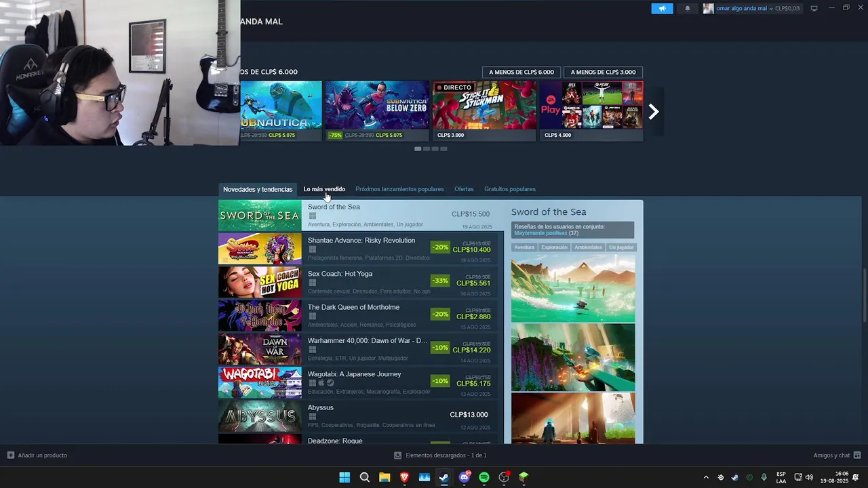Open Steam announcements megaphone button

(x=662, y=8)
